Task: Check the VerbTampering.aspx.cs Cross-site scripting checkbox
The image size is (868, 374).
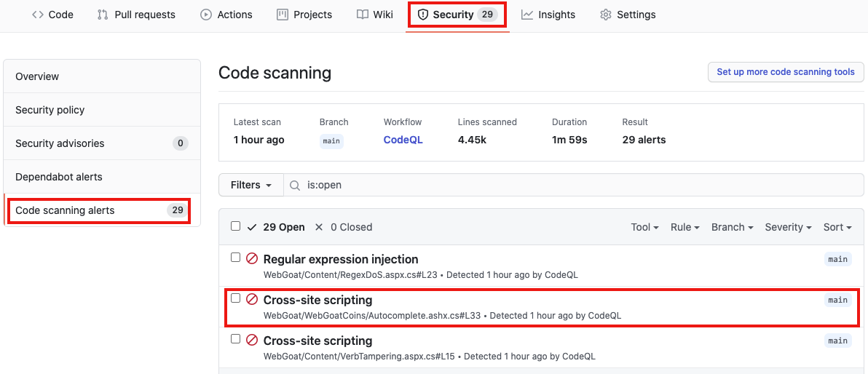Action: (x=236, y=338)
